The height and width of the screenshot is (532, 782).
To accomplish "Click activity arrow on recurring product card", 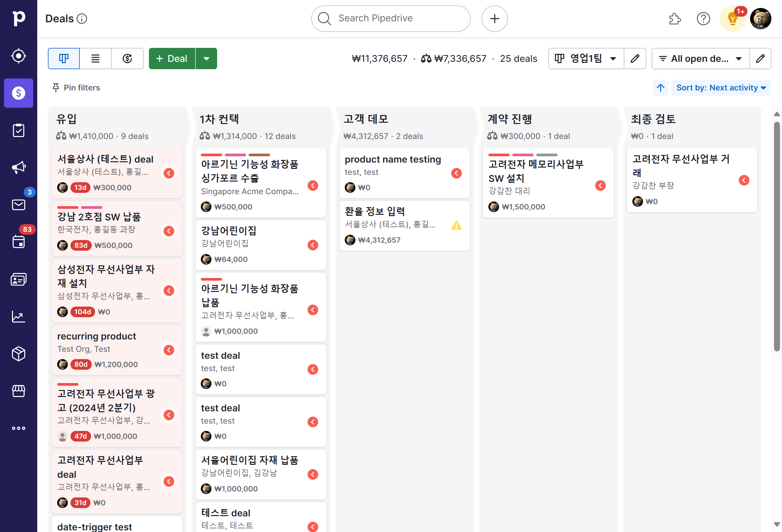I will coord(169,350).
